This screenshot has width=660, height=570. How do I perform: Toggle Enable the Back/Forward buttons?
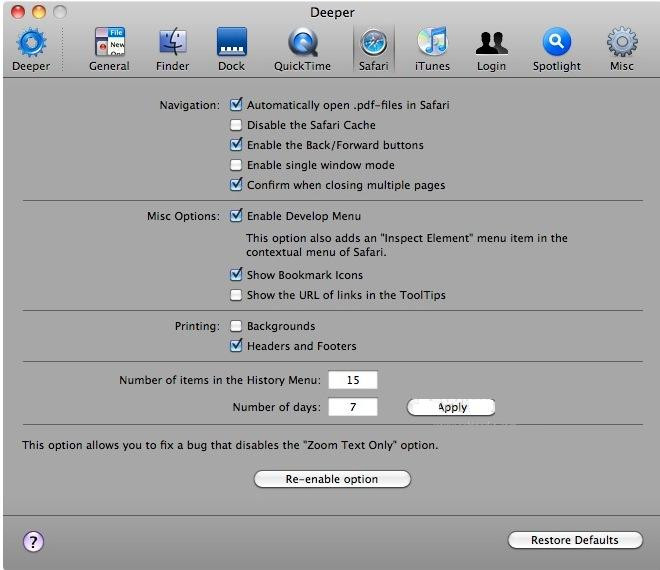pos(236,145)
